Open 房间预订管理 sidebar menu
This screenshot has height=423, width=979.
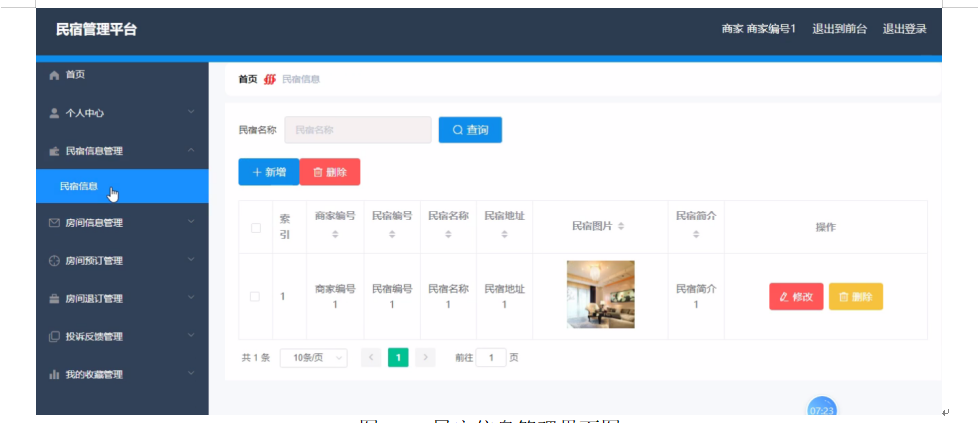[122, 261]
